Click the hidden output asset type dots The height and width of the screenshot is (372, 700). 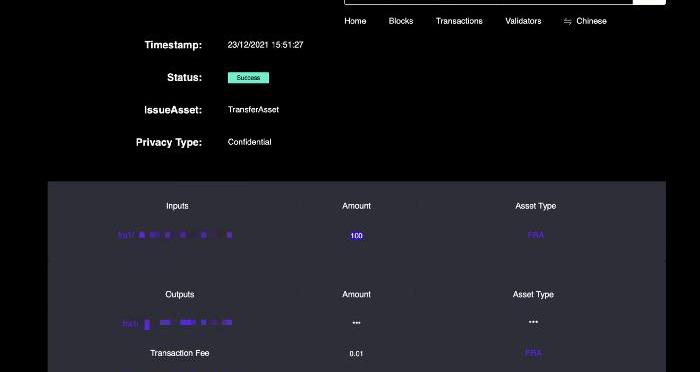(x=533, y=322)
